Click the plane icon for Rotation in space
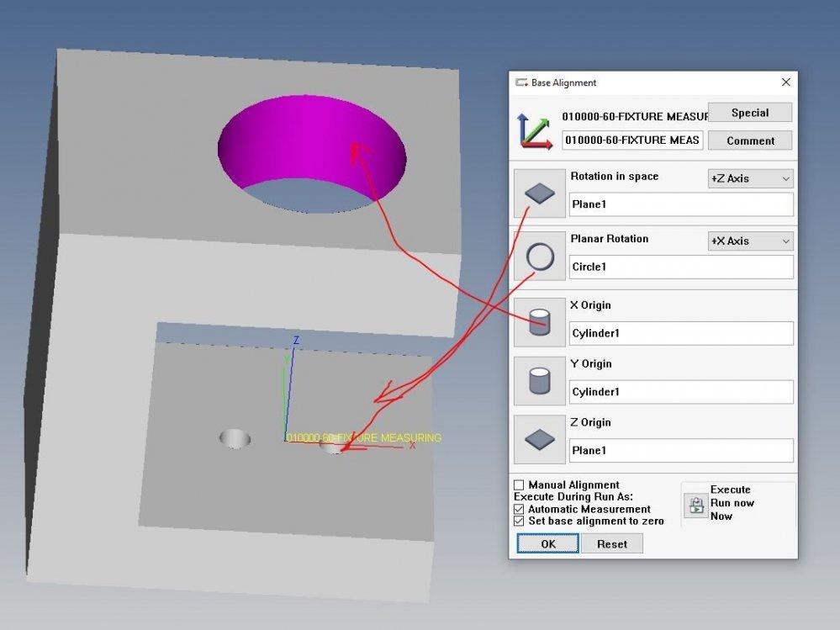The width and height of the screenshot is (840, 630). 539,193
